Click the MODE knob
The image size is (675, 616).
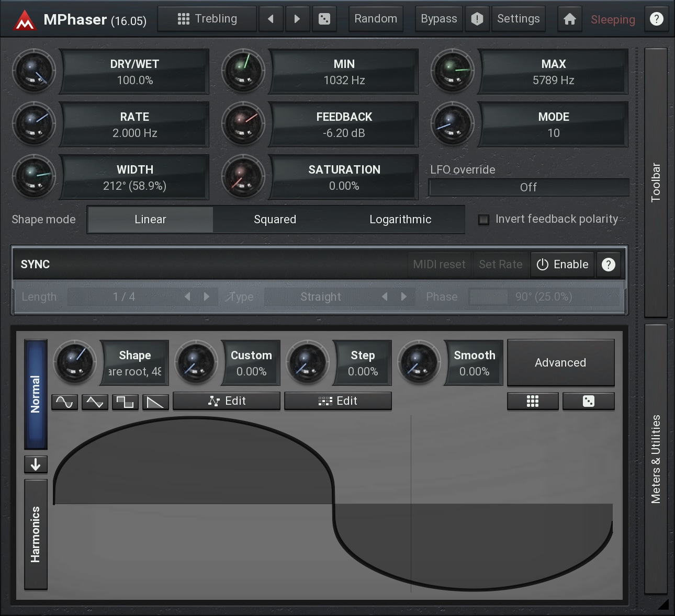pyautogui.click(x=453, y=124)
